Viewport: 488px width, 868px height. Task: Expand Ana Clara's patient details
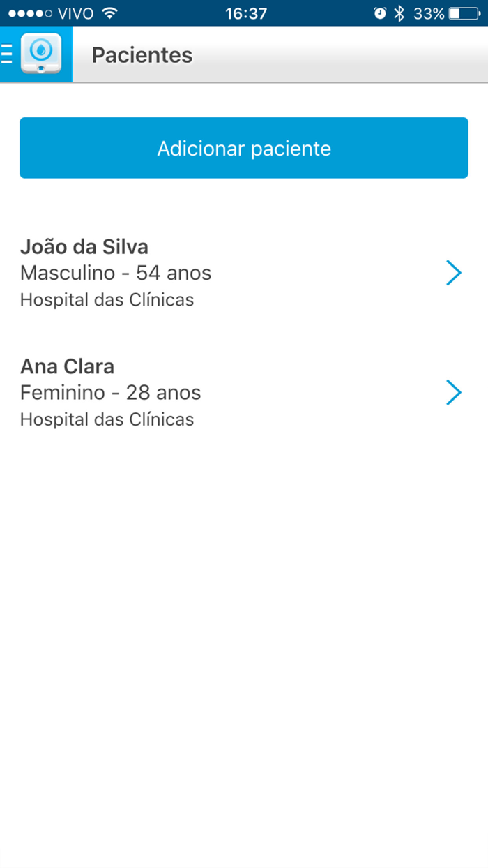[454, 392]
